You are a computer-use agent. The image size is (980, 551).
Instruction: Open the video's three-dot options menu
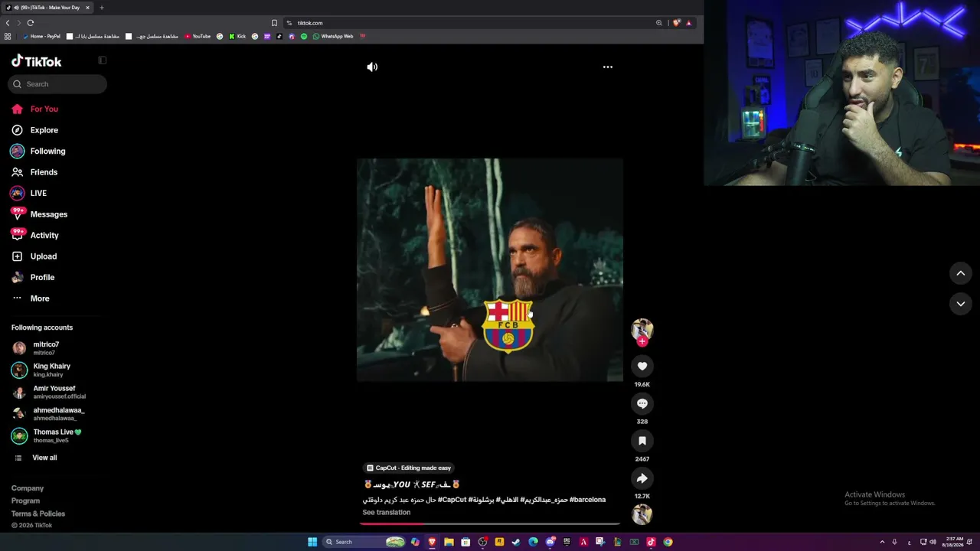(608, 67)
